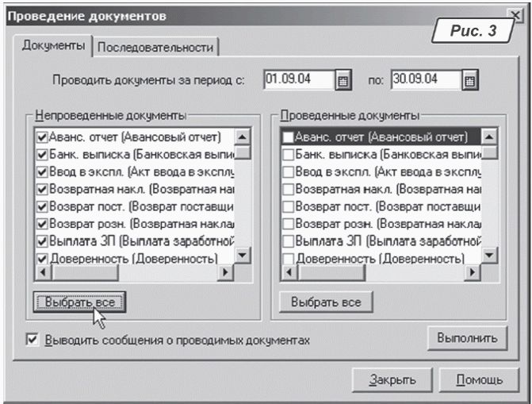
Task: Check Возвратная накл. in posted documents list
Action: coord(289,189)
